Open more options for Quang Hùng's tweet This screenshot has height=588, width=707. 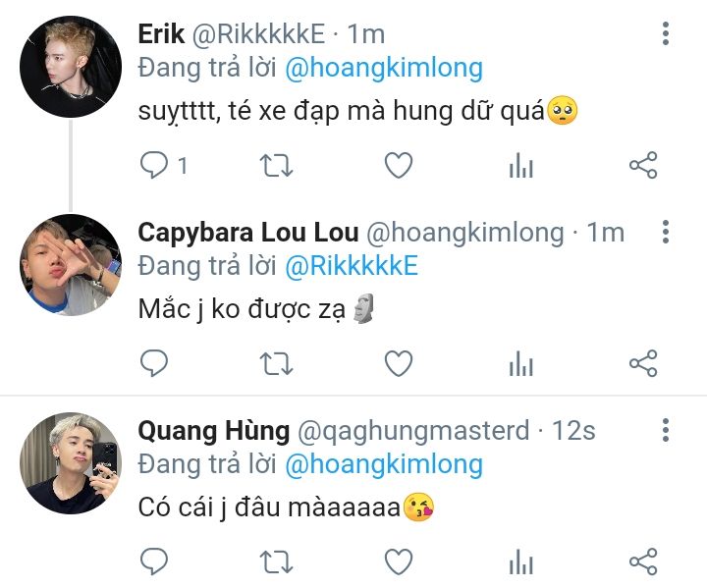pyautogui.click(x=666, y=430)
